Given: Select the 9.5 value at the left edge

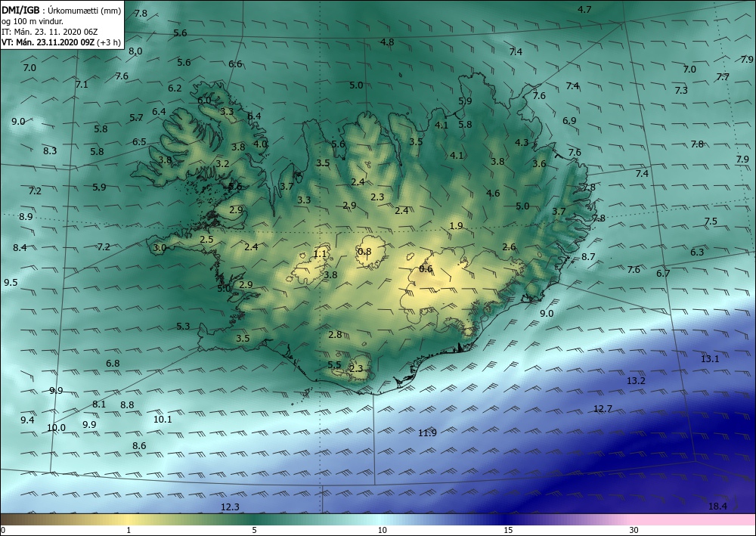Looking at the screenshot, I should (11, 283).
